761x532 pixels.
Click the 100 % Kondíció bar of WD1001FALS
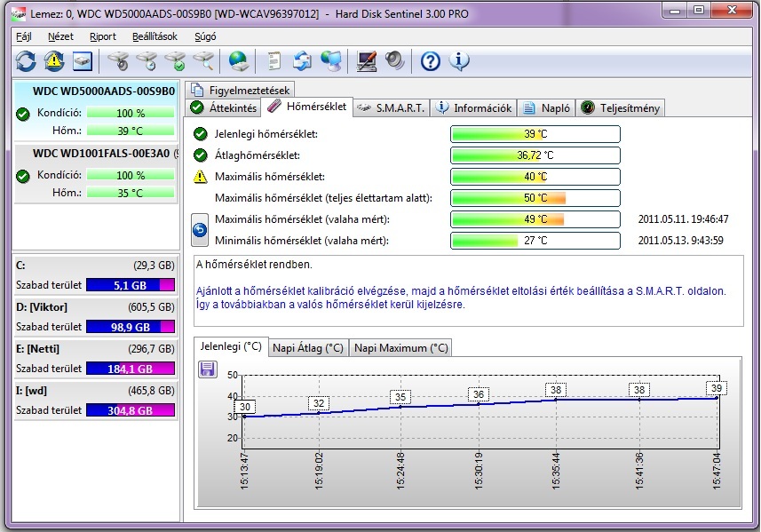131,175
